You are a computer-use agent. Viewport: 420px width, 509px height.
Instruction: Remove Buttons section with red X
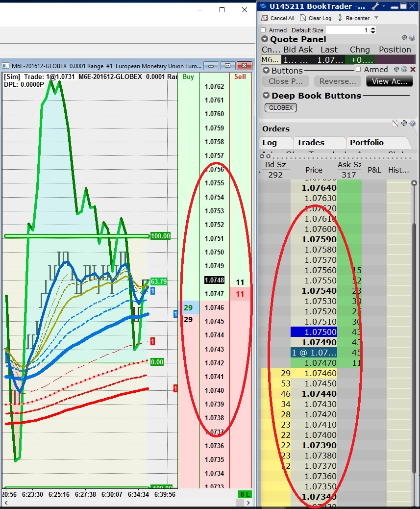[413, 69]
